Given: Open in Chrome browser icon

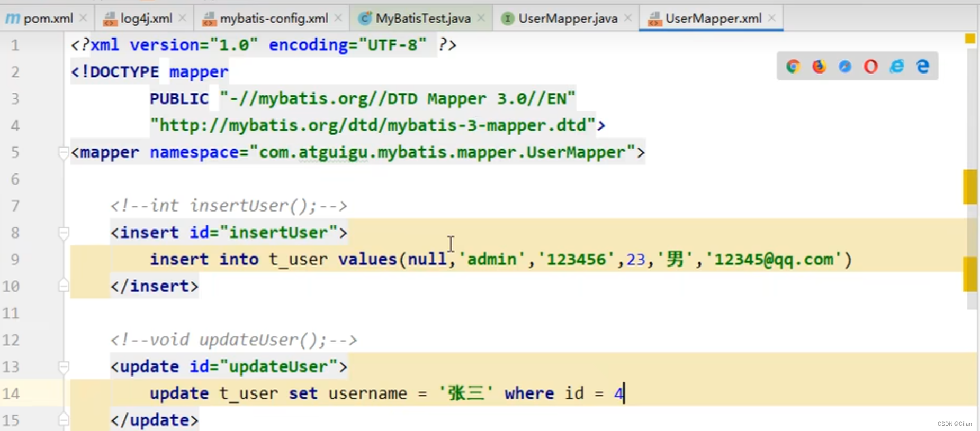Looking at the screenshot, I should [x=793, y=66].
